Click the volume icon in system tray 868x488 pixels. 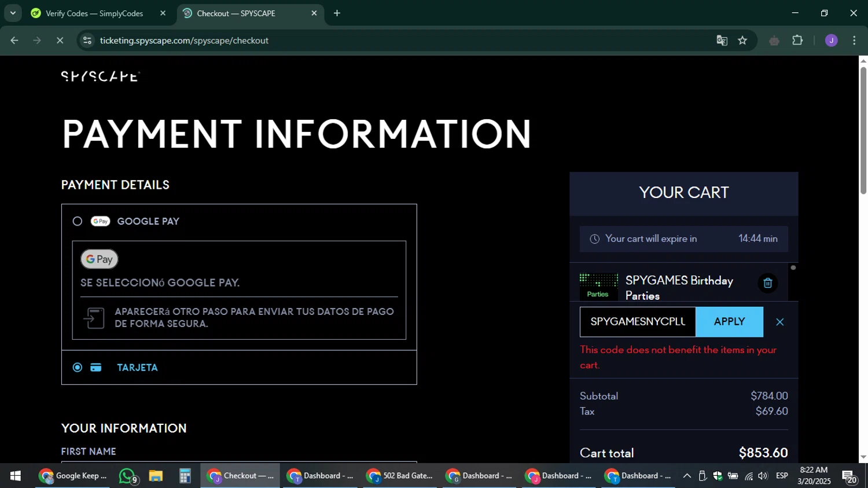click(763, 476)
